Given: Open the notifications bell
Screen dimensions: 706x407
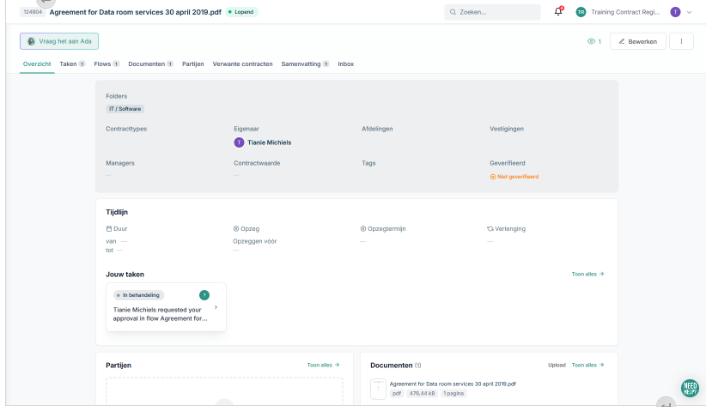Looking at the screenshot, I should [x=558, y=12].
